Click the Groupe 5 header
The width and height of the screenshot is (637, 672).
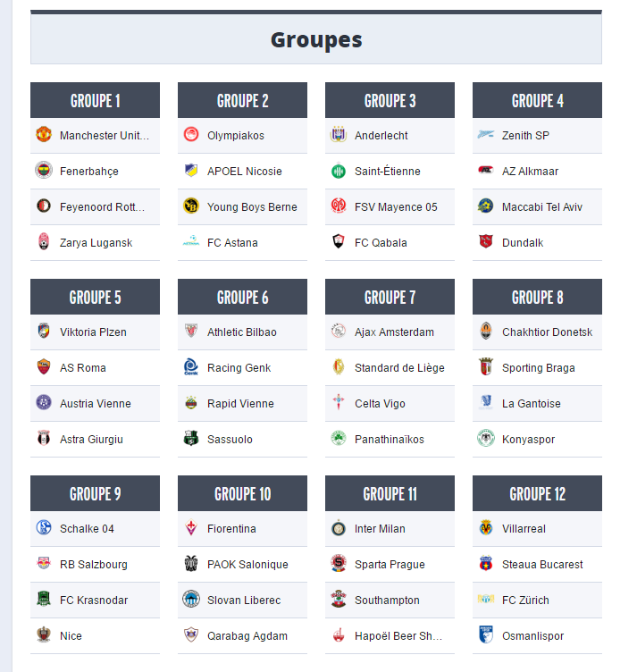click(95, 297)
